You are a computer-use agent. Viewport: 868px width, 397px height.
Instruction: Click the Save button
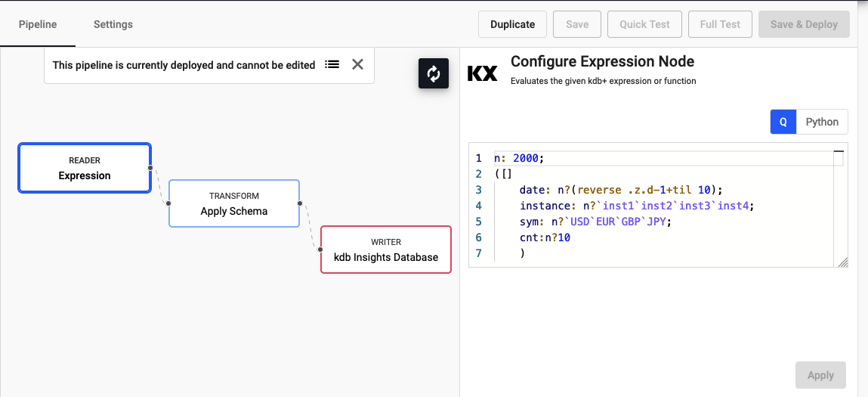pyautogui.click(x=577, y=24)
